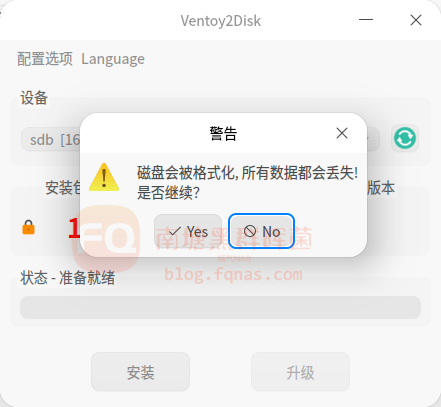This screenshot has height=407, width=441.
Task: Click the yellow warning triangle icon
Action: 104,177
